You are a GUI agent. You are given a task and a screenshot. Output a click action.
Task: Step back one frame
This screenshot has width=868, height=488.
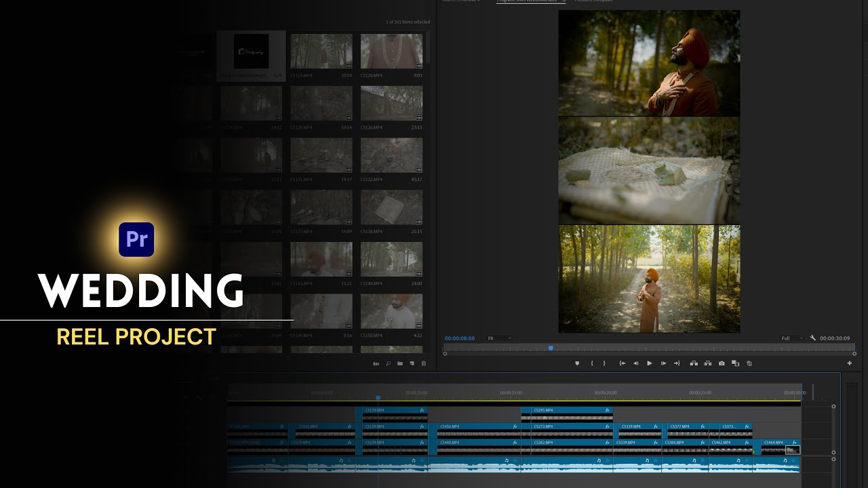[636, 363]
